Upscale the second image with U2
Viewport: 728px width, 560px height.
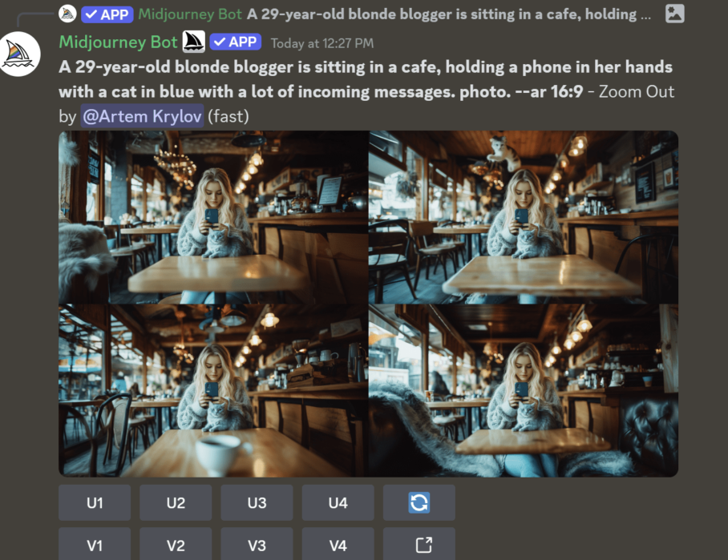click(x=176, y=502)
